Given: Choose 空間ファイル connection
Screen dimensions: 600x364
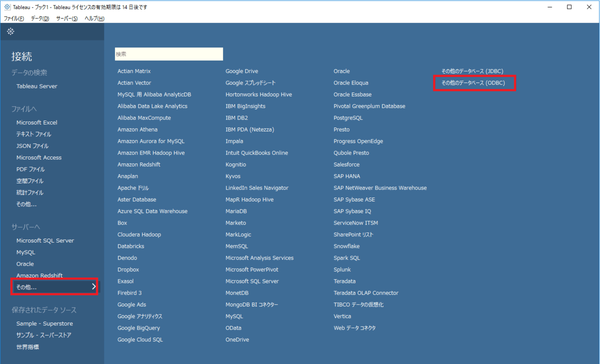Looking at the screenshot, I should [x=30, y=181].
